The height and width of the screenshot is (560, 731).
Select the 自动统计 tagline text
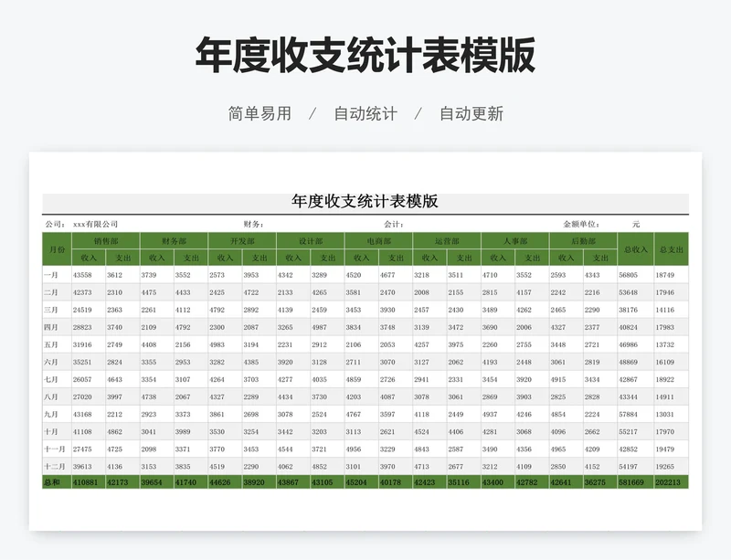pos(365,113)
